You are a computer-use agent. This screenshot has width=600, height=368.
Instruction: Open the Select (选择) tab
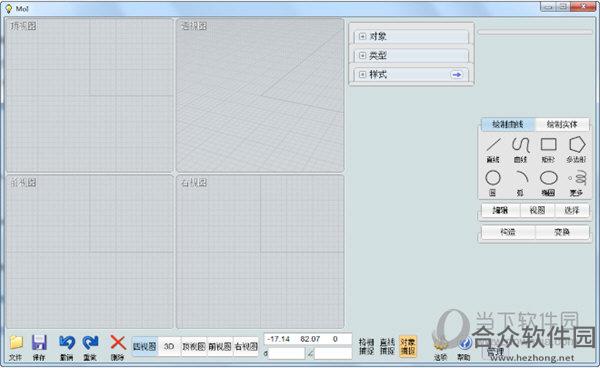[572, 210]
